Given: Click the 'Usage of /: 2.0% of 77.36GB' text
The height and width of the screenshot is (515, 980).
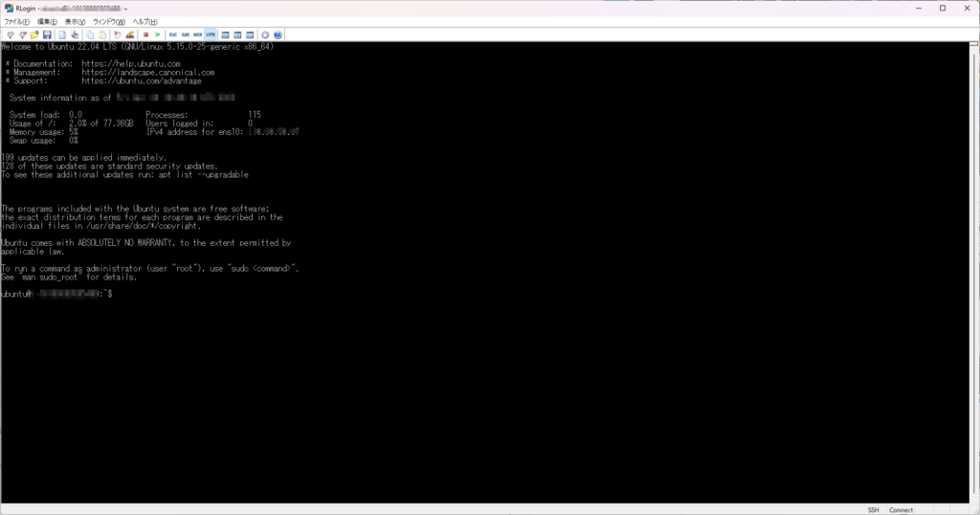Looking at the screenshot, I should coord(71,123).
